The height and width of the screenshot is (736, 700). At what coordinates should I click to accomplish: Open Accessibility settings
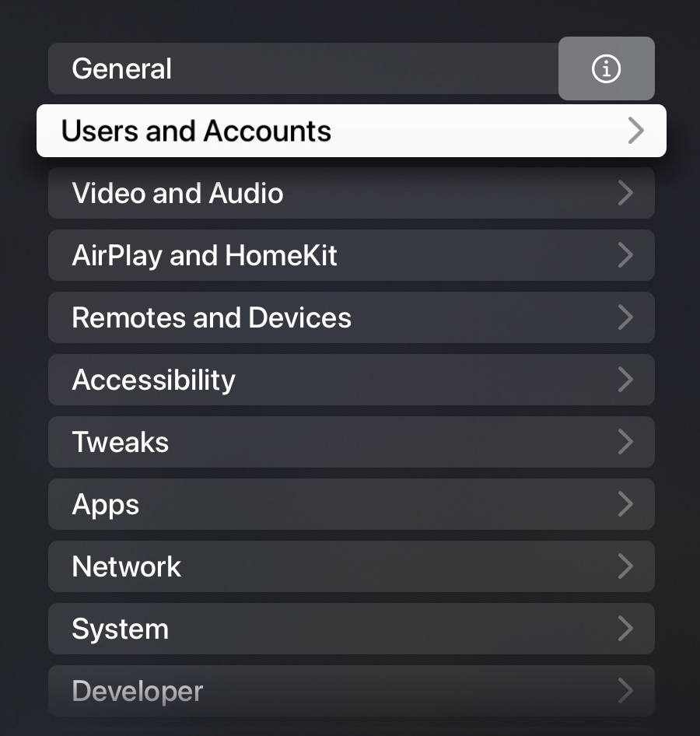click(x=352, y=380)
